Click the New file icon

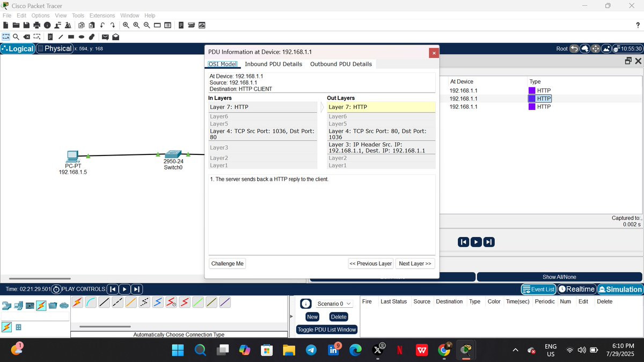point(6,25)
